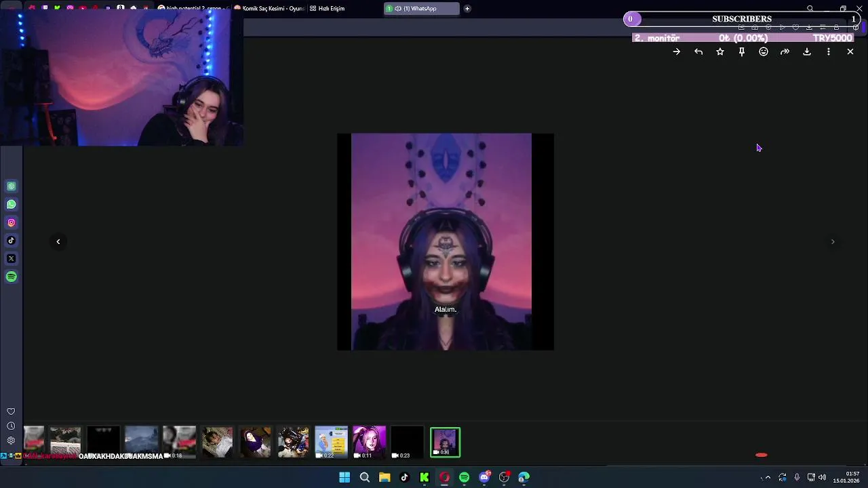Select the child in white thumbnail
Screen dimensions: 868x488
click(218, 442)
